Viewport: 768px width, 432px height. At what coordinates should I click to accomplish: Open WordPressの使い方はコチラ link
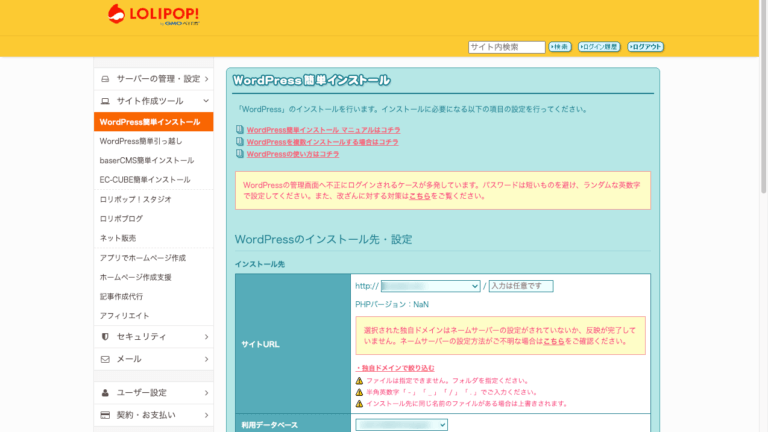point(293,154)
